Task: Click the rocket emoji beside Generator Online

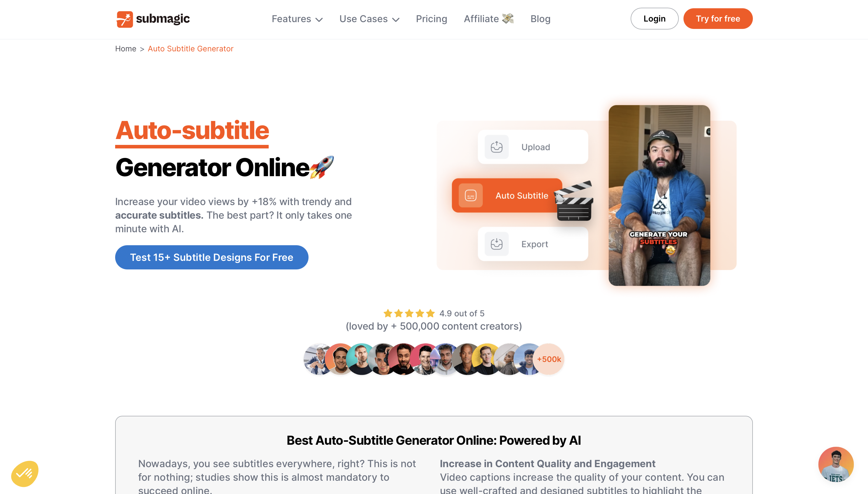Action: pos(322,167)
